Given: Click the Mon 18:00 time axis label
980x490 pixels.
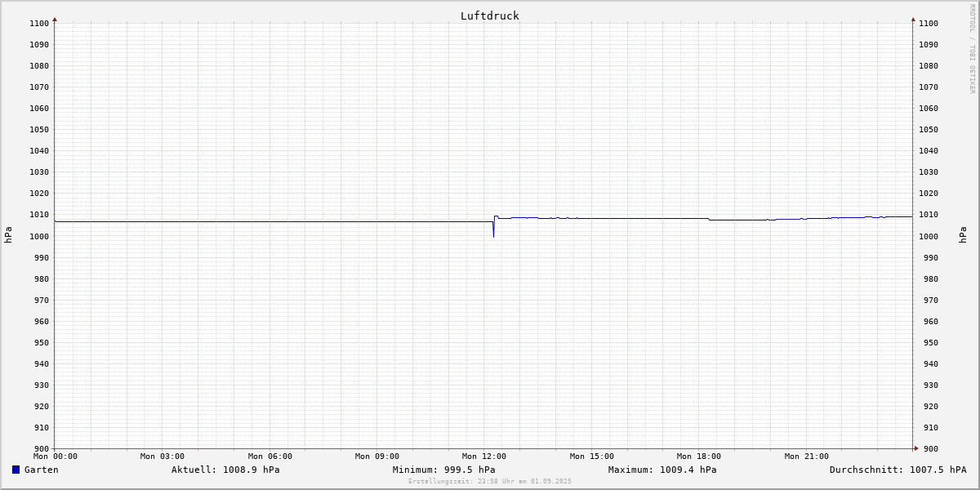Looking at the screenshot, I should tap(699, 457).
